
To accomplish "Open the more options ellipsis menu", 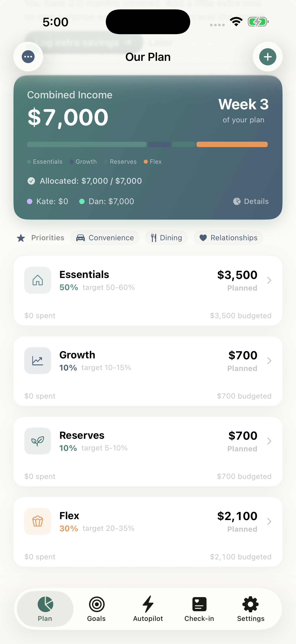I will click(x=28, y=57).
